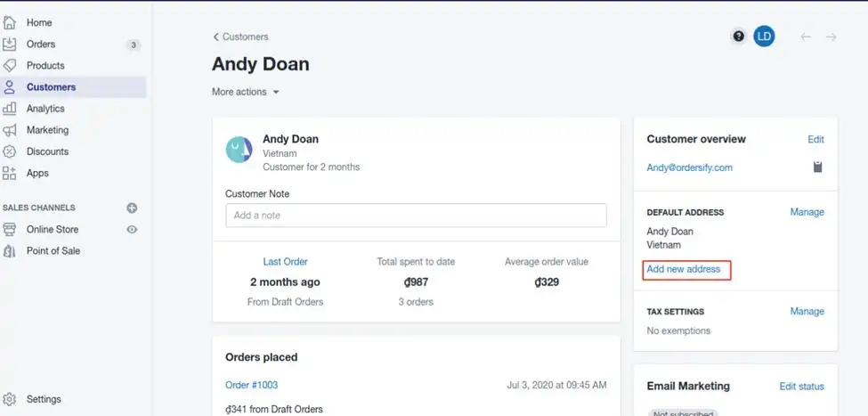This screenshot has width=868, height=416.
Task: Click the Andy@ordersify.com email link
Action: pos(689,167)
